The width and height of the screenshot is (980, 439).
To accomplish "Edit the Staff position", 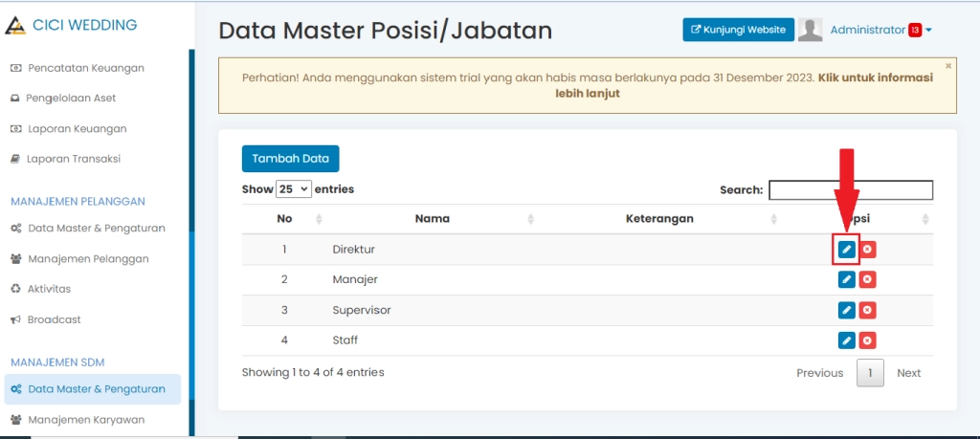I will [846, 340].
